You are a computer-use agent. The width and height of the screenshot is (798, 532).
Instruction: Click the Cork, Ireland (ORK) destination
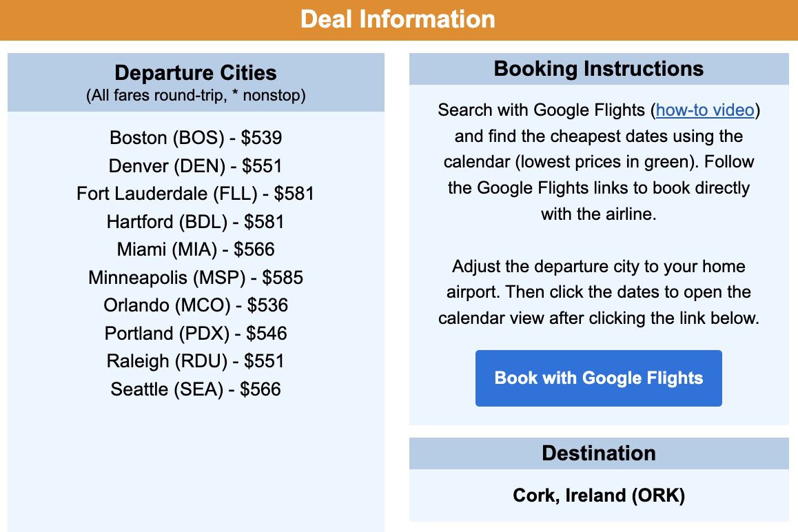[x=598, y=495]
